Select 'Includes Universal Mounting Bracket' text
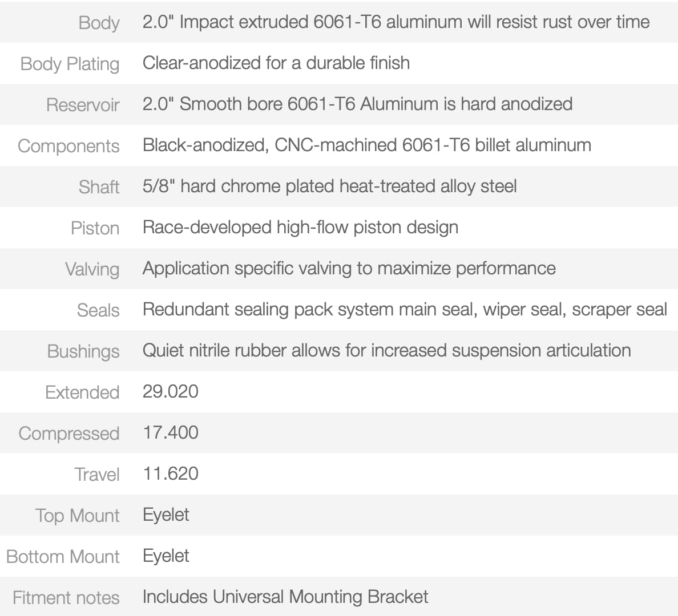Image resolution: width=678 pixels, height=616 pixels. (x=285, y=597)
